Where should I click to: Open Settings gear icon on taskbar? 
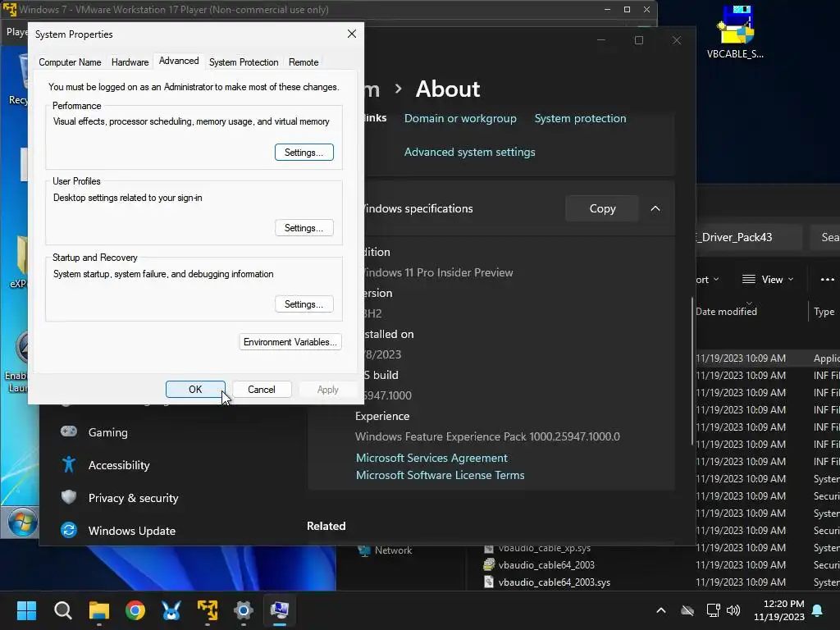[x=243, y=610]
